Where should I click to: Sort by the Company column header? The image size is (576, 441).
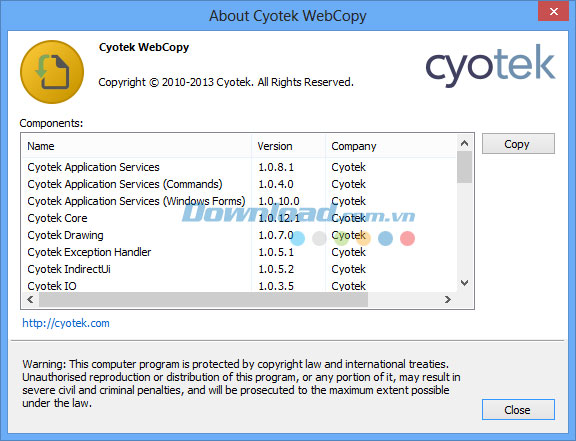391,146
